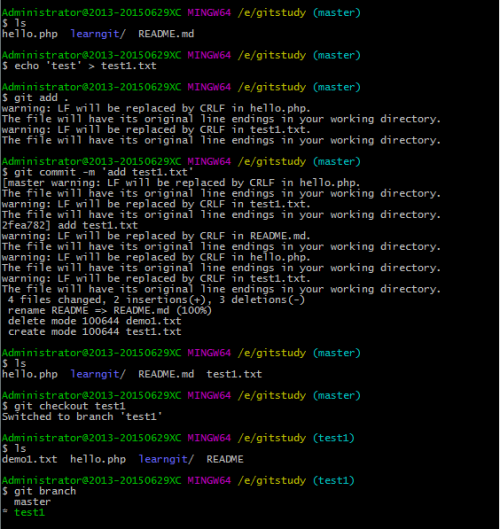Click "test1.txt" in the ls listing after the commit
500x529 pixels.
234,374
